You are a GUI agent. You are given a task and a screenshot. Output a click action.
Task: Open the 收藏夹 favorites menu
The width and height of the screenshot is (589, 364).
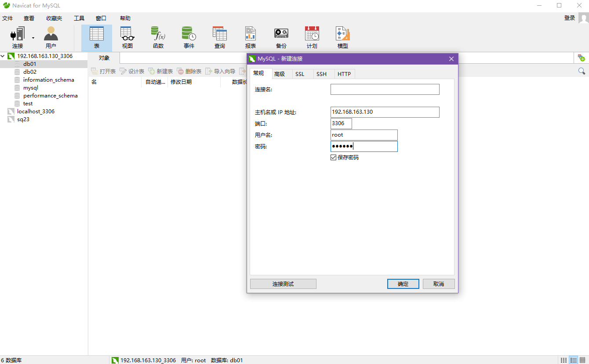point(54,18)
